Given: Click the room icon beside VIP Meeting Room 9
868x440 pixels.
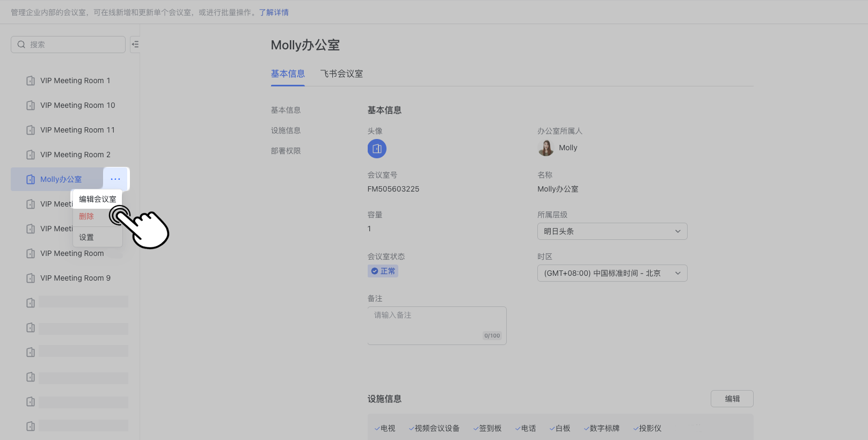Looking at the screenshot, I should 31,278.
